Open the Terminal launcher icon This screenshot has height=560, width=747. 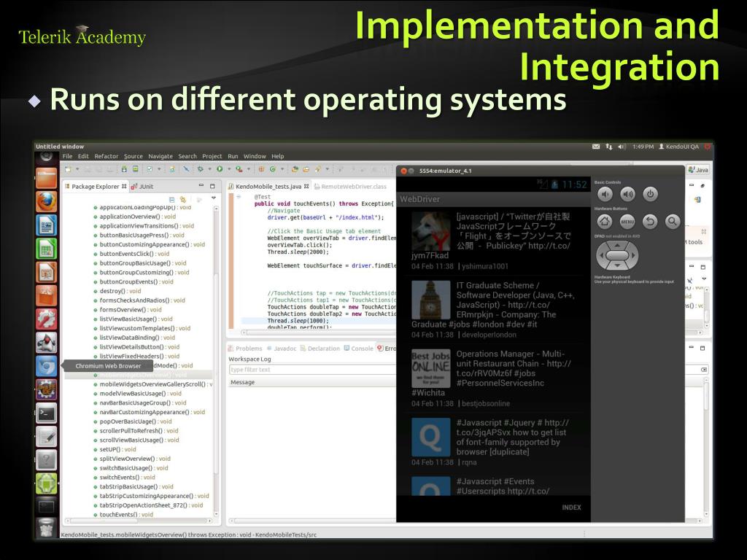(x=46, y=413)
